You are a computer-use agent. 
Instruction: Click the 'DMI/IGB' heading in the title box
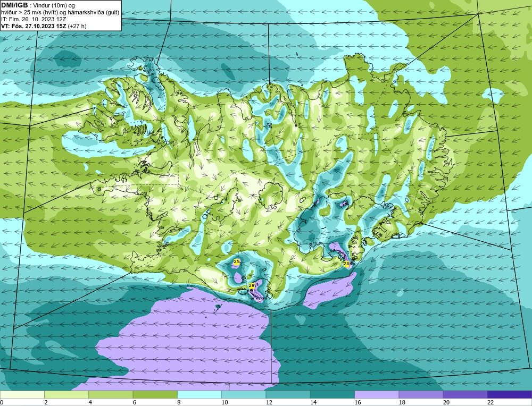pyautogui.click(x=14, y=5)
